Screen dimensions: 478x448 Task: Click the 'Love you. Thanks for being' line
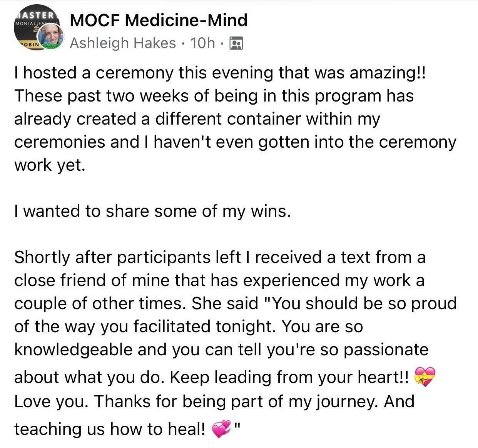(214, 402)
